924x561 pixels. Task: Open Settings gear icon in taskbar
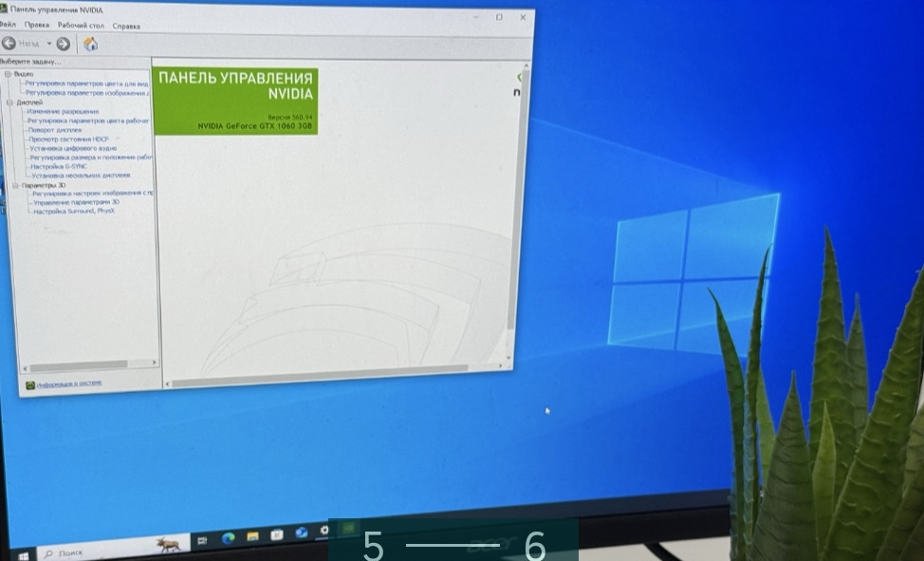(324, 531)
